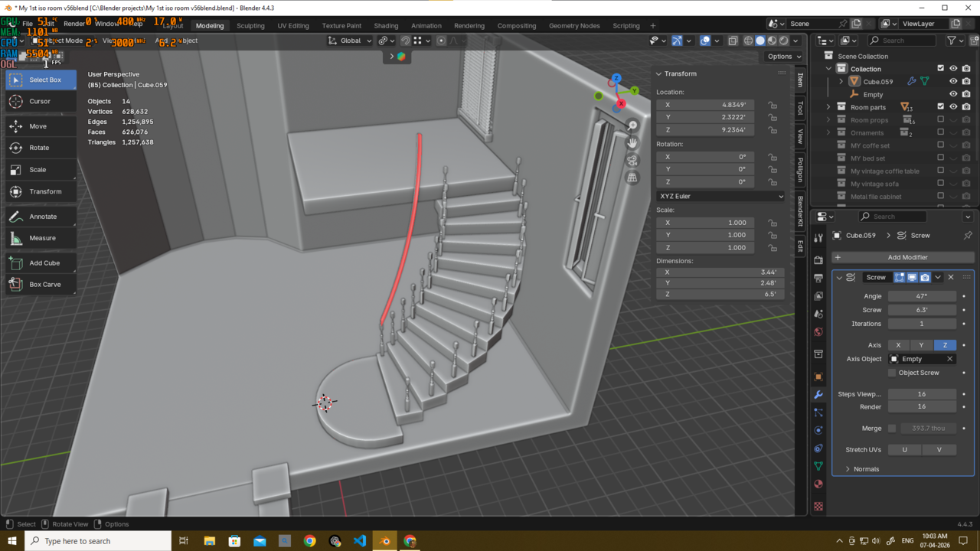Image resolution: width=980 pixels, height=551 pixels.
Task: Select the Cursor tool
Action: click(x=40, y=101)
